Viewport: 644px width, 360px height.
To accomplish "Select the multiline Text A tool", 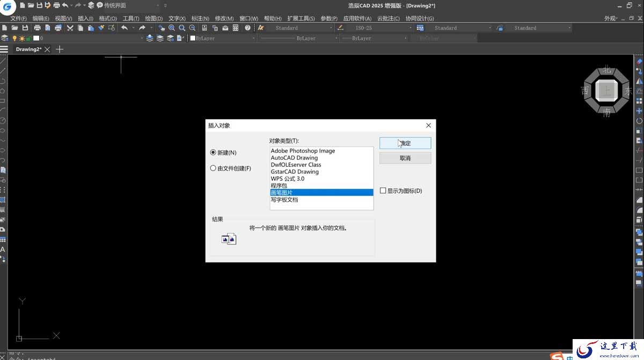I will tap(3, 249).
